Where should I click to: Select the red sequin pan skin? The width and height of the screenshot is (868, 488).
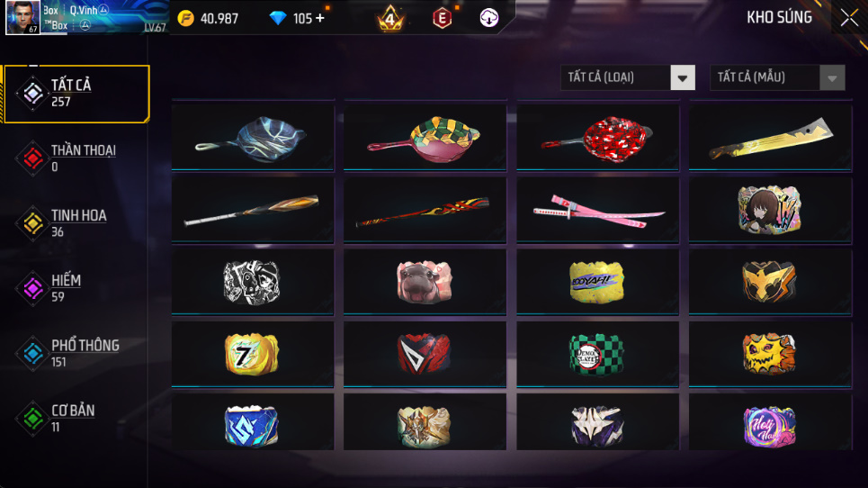(597, 137)
